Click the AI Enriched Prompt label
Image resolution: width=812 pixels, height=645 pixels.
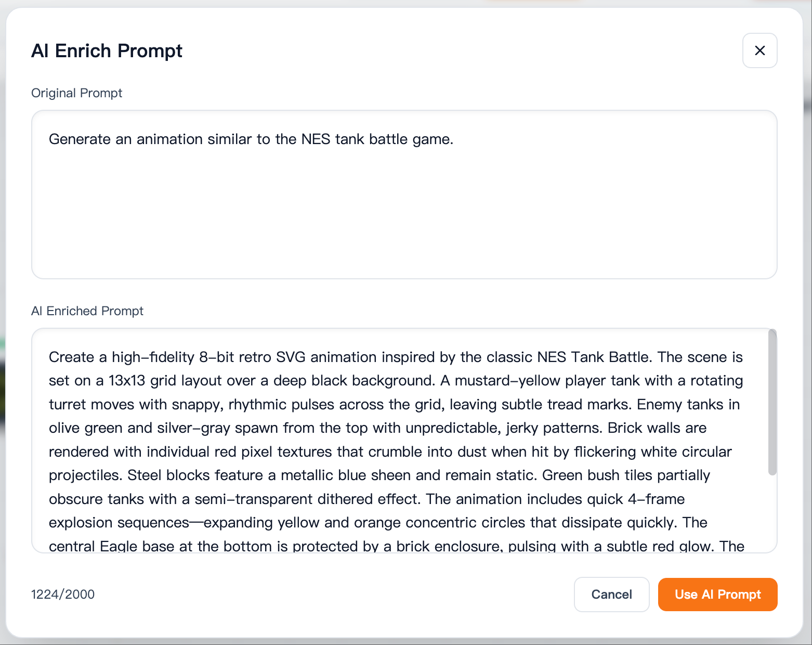87,311
